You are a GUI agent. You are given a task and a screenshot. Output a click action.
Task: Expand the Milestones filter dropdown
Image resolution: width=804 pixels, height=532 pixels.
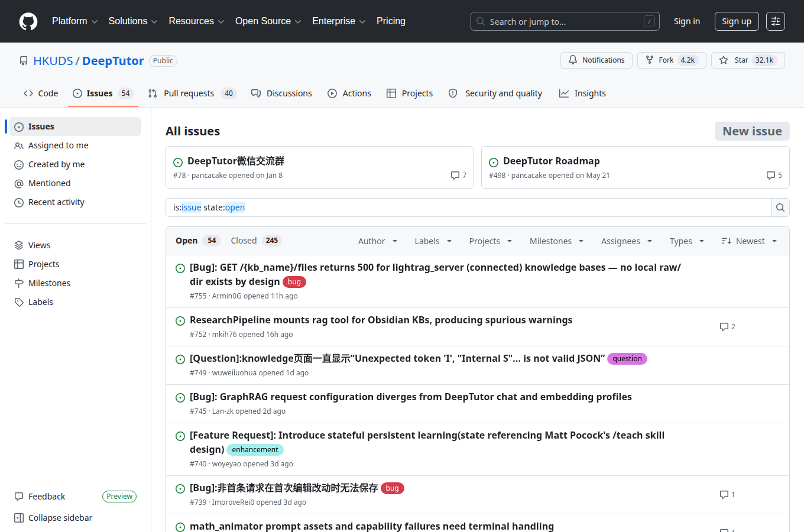tap(557, 241)
